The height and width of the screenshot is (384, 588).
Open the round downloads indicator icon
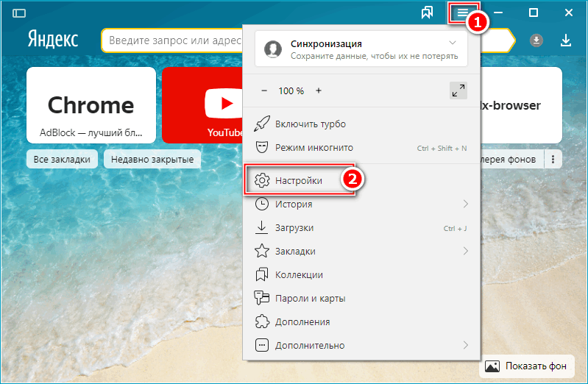536,40
